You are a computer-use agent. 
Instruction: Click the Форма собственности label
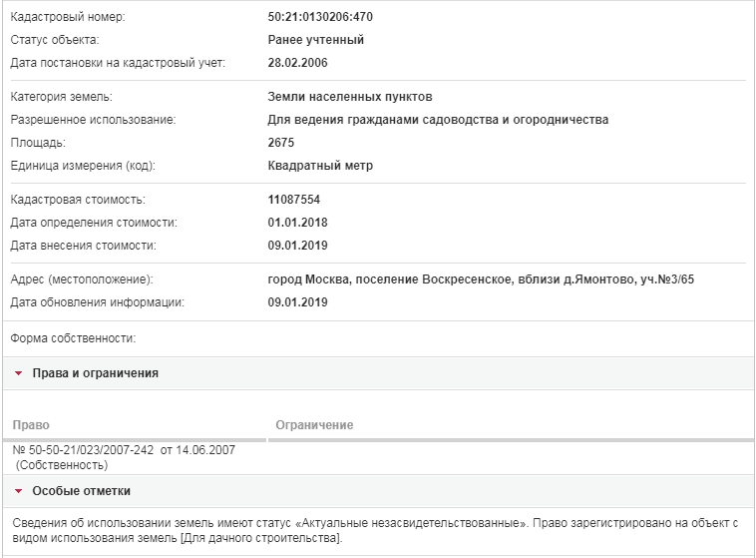coord(73,338)
